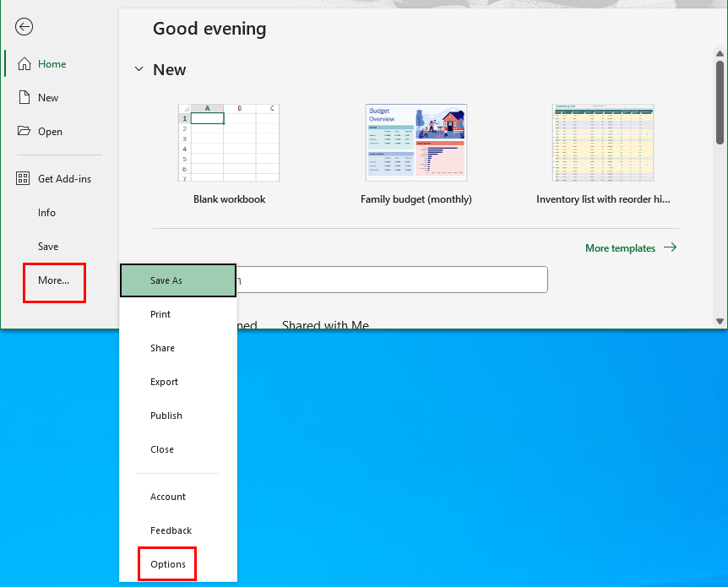Click the Blank workbook thumbnail
Screen dimensions: 728x587
tap(229, 143)
